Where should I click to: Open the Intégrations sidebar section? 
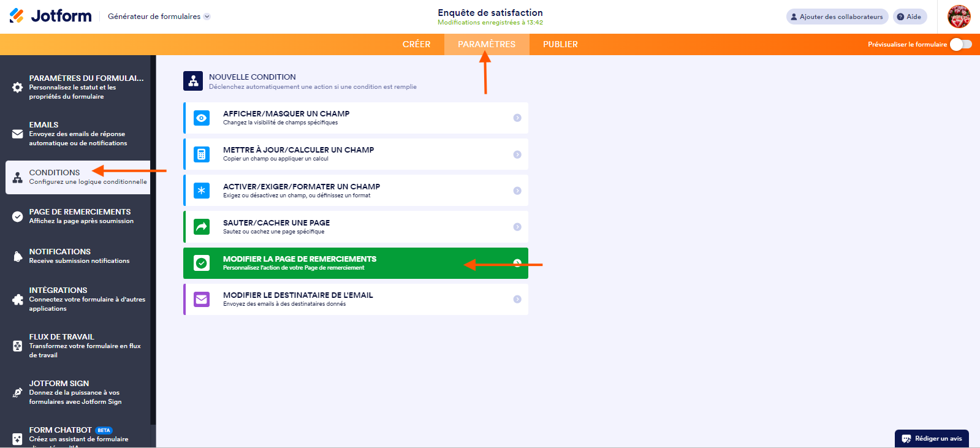[78, 299]
